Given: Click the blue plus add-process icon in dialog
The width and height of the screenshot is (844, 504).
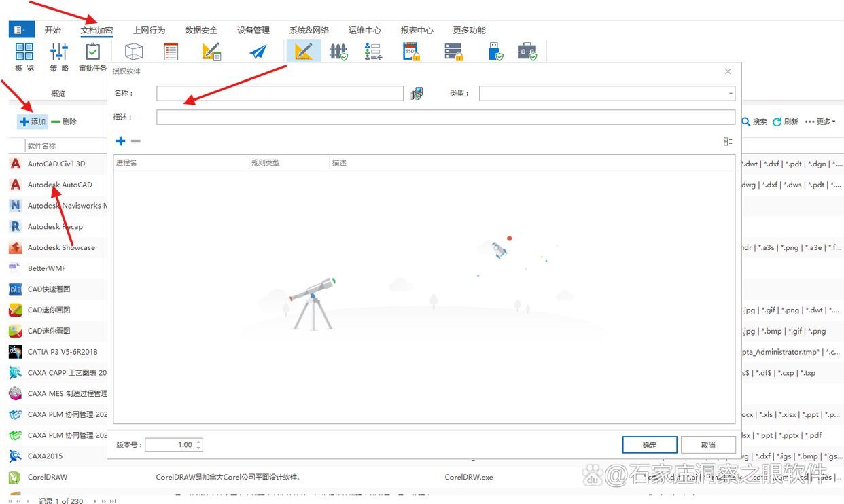Looking at the screenshot, I should (x=120, y=141).
